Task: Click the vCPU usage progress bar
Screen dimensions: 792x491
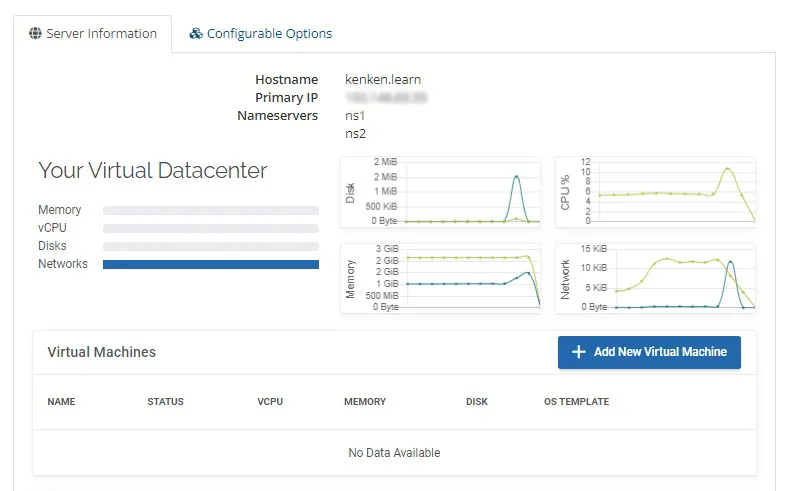Action: point(211,228)
